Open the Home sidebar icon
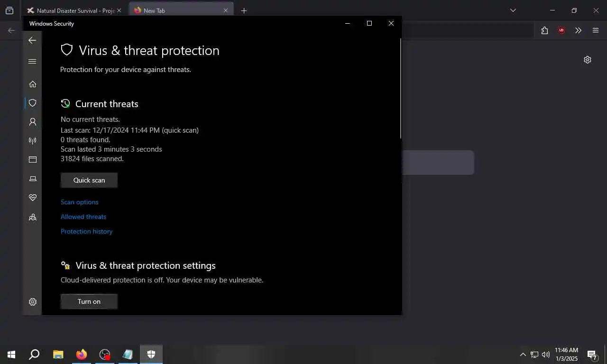This screenshot has height=364, width=607. 33,84
